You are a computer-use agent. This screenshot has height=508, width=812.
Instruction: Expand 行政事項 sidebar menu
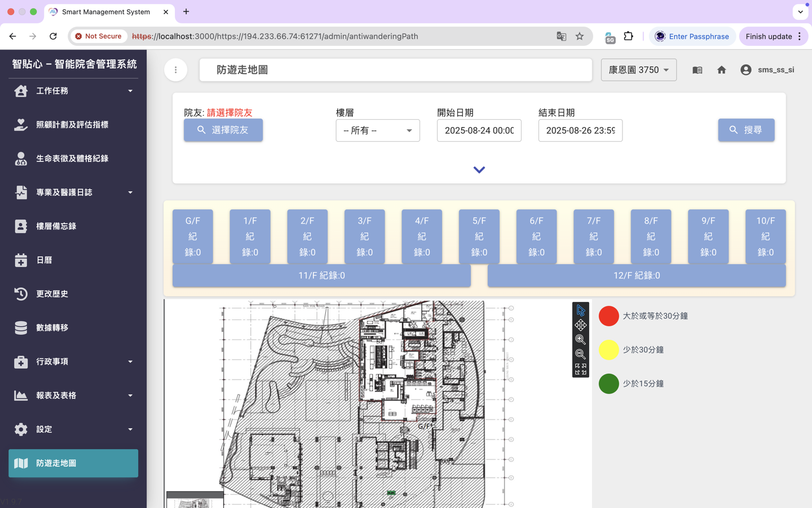pyautogui.click(x=73, y=362)
